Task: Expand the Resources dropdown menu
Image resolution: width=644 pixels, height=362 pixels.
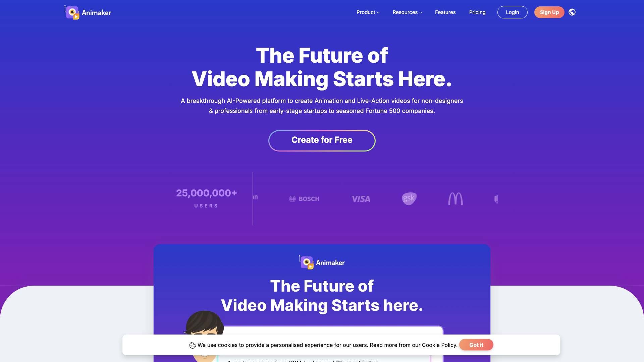Action: 408,12
